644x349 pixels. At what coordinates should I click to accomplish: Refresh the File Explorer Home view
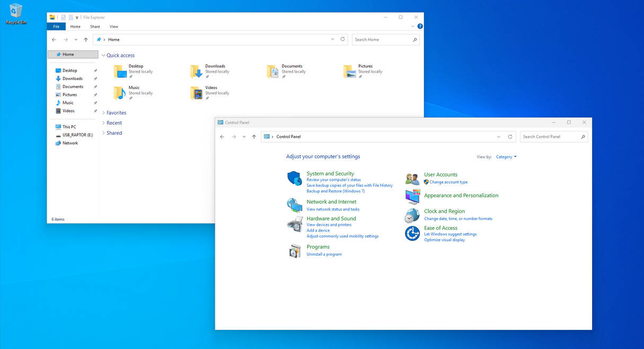tap(343, 39)
